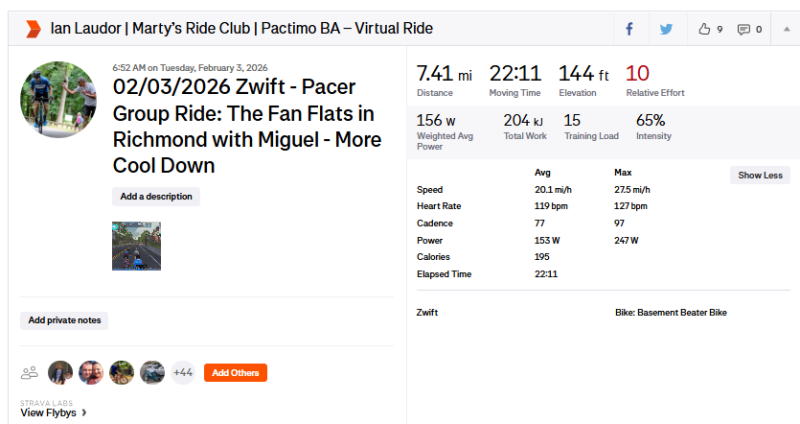Click the group athletes icon
The height and width of the screenshot is (424, 800).
[x=29, y=373]
